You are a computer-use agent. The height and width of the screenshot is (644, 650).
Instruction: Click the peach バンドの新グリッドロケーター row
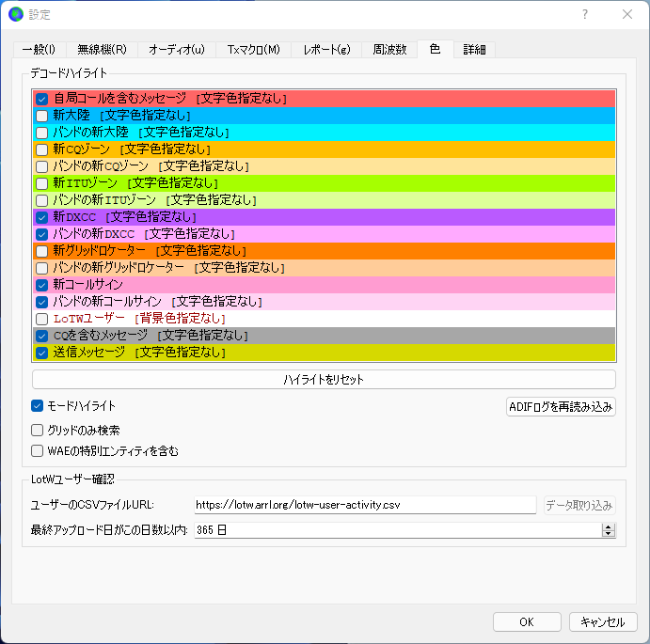[x=325, y=268]
